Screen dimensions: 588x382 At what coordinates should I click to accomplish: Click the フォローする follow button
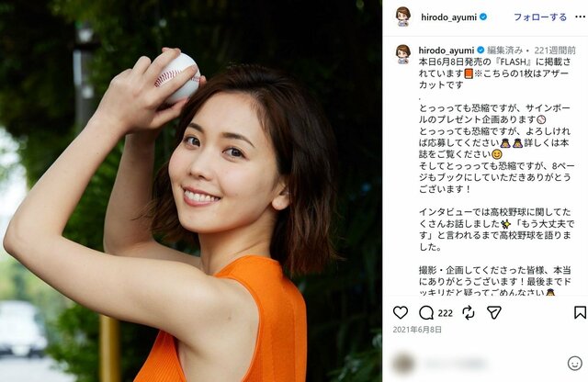click(x=540, y=17)
